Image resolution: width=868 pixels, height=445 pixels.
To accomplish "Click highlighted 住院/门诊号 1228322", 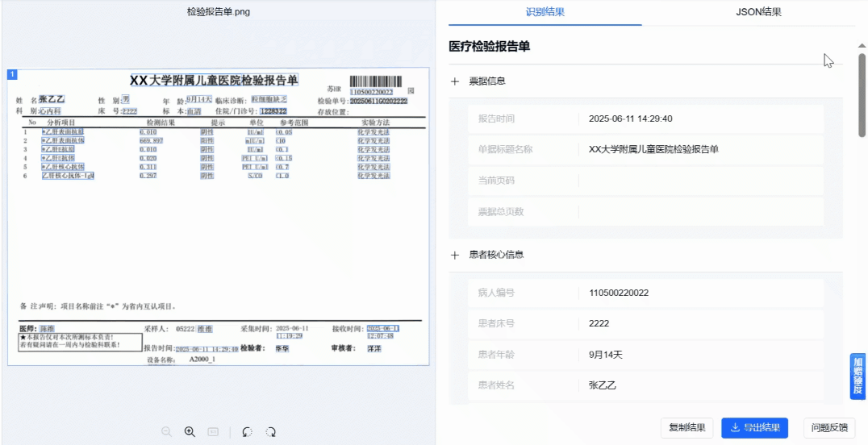I will (273, 111).
